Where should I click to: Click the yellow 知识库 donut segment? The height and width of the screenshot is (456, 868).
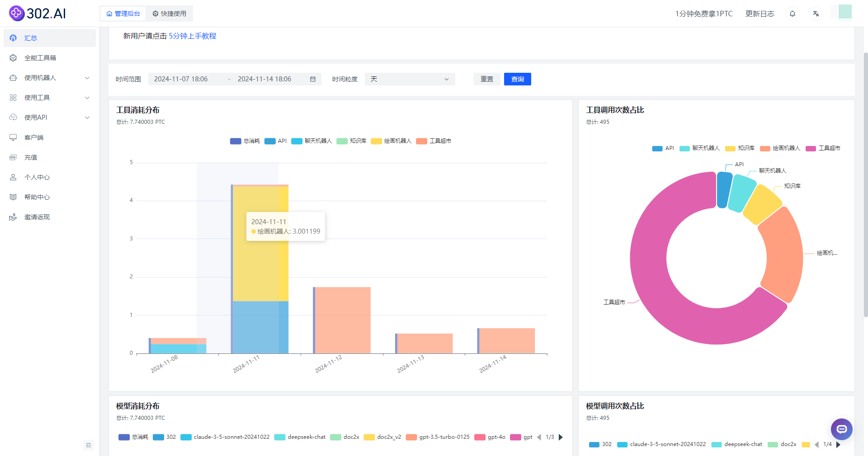click(x=762, y=204)
